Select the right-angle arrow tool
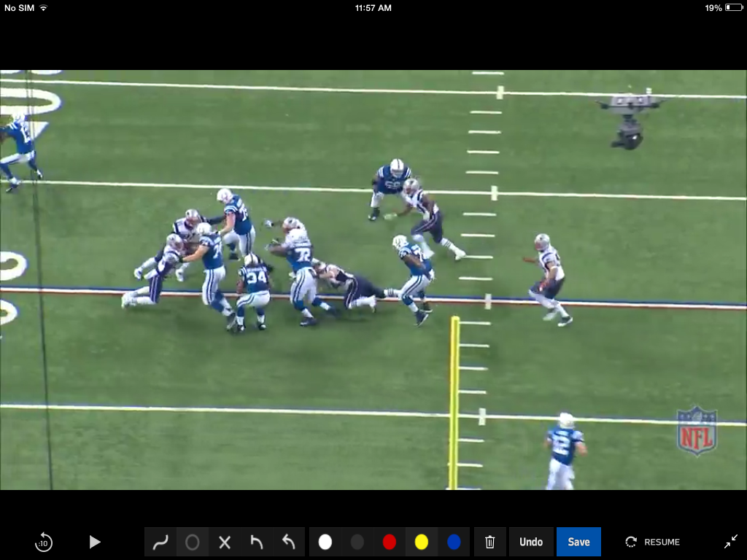Image resolution: width=747 pixels, height=560 pixels. pos(256,542)
